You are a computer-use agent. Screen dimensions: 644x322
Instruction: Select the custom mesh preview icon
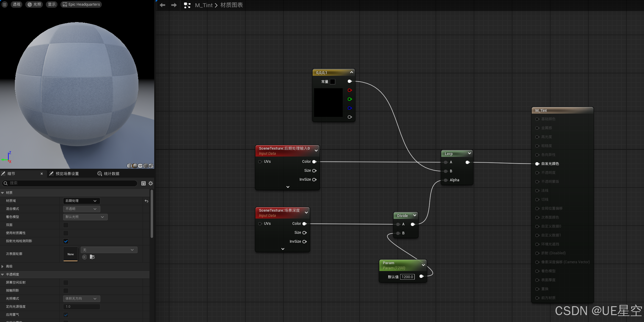pos(151,166)
